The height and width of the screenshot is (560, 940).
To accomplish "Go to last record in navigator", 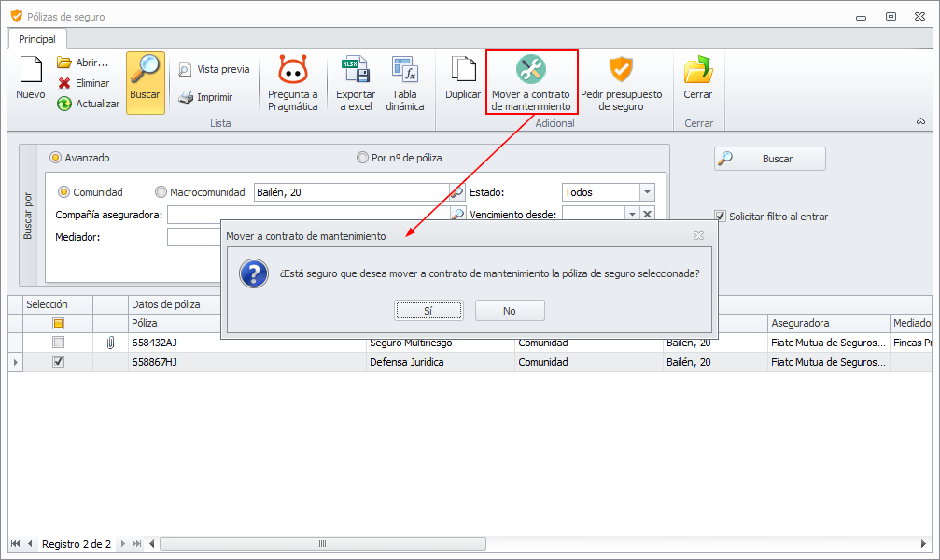I will [x=137, y=544].
